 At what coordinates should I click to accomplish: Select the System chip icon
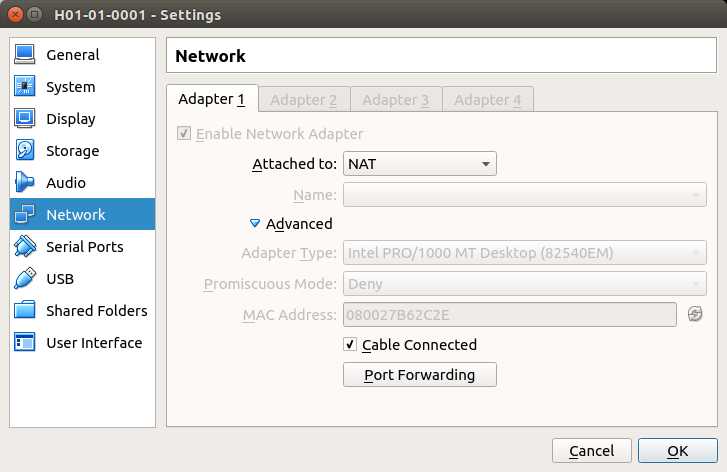(25, 86)
